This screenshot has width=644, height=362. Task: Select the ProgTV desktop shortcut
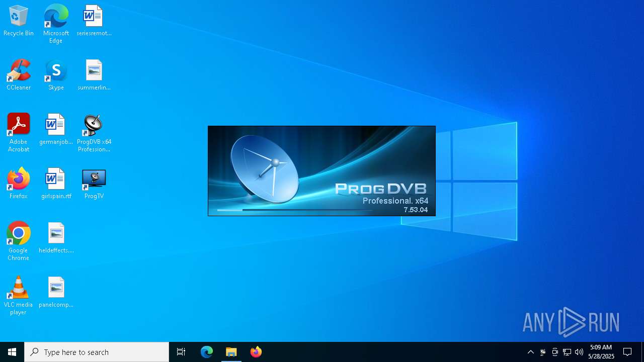pyautogui.click(x=94, y=184)
